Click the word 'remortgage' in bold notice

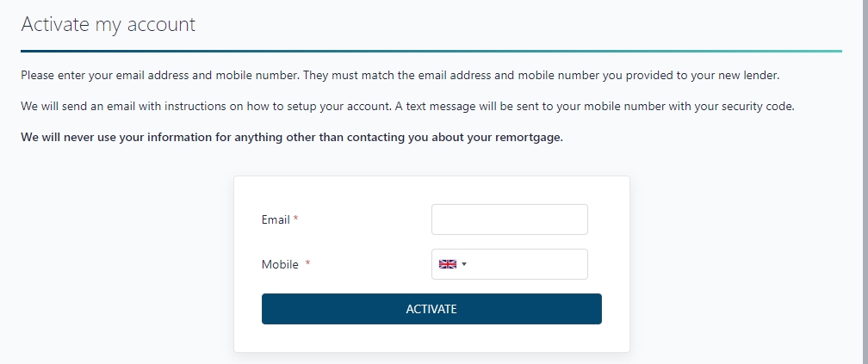(x=527, y=137)
